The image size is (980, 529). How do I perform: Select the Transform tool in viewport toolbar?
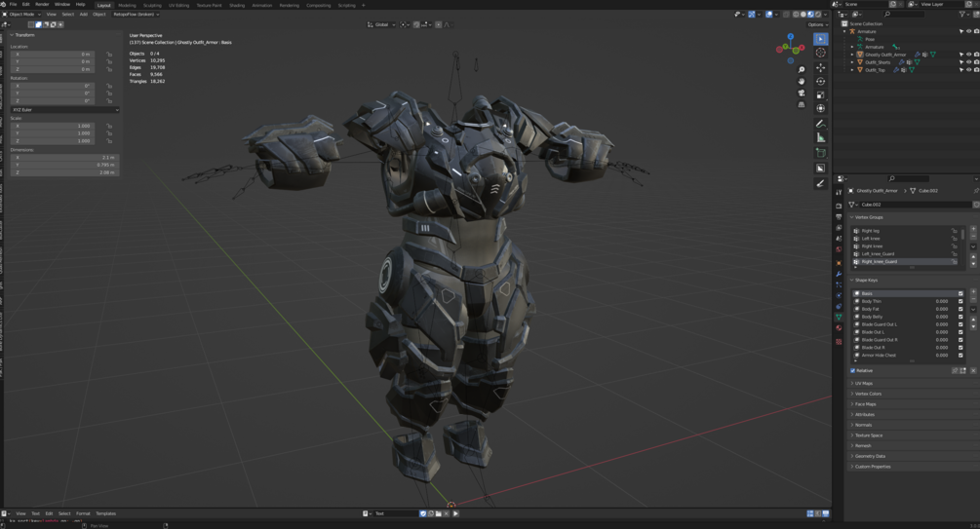(821, 109)
